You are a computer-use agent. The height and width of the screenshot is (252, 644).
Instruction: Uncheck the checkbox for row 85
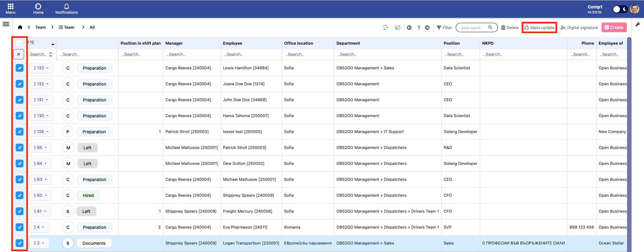pos(19,148)
